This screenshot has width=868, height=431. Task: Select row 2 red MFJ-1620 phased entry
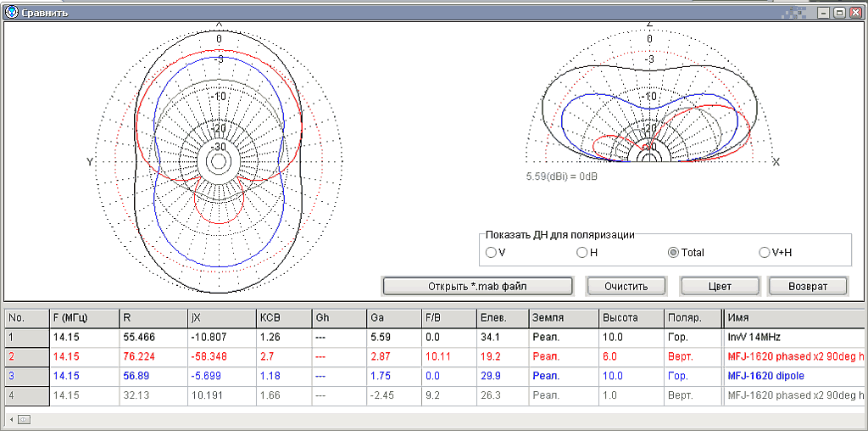[435, 358]
